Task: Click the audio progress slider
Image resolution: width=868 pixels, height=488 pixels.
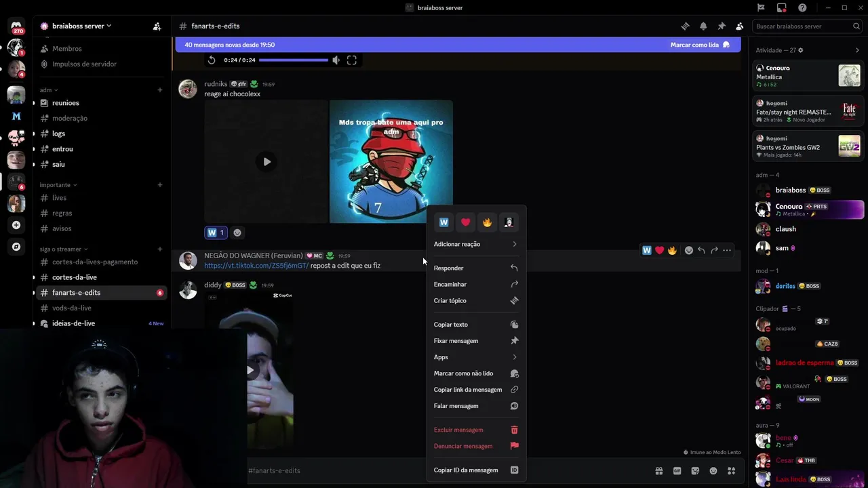Action: point(294,60)
